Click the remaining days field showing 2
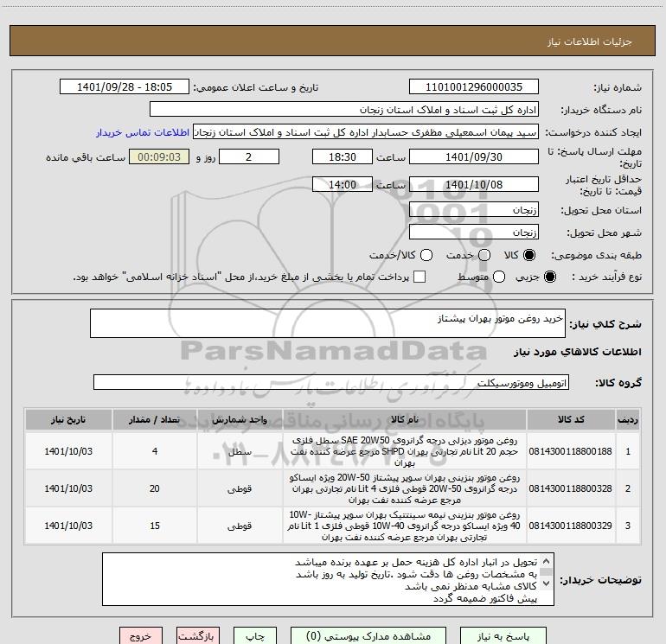Viewport: 666px width, 644px height. pos(249,156)
